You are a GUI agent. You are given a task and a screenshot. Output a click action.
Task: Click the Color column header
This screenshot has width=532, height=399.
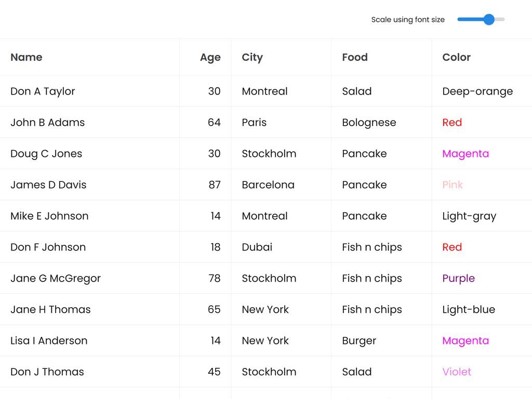(x=456, y=57)
